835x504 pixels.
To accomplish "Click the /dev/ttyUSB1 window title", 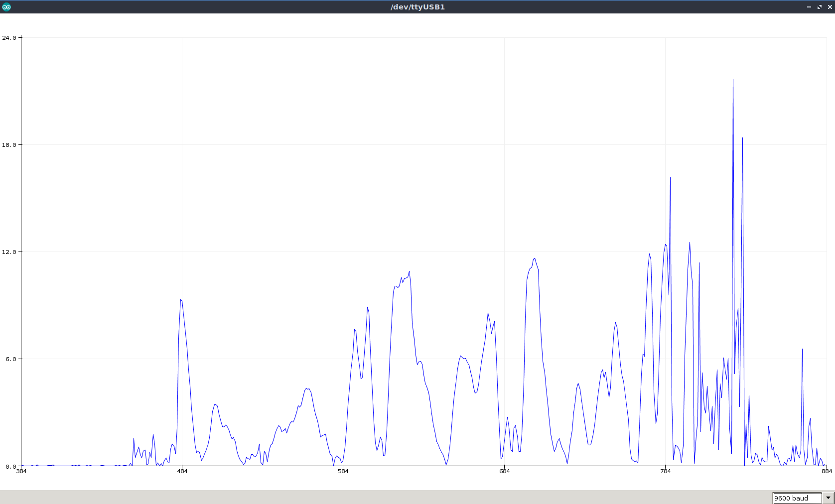I will click(417, 7).
